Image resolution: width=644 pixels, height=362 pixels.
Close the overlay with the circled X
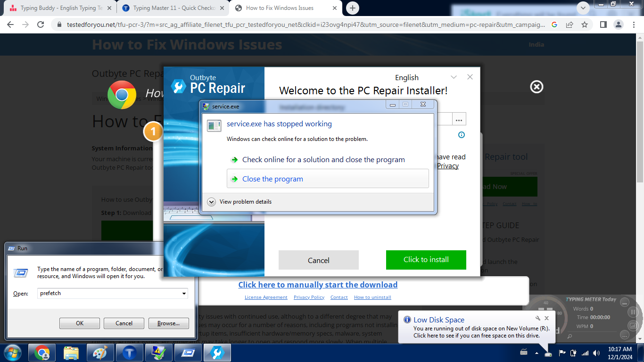(537, 87)
